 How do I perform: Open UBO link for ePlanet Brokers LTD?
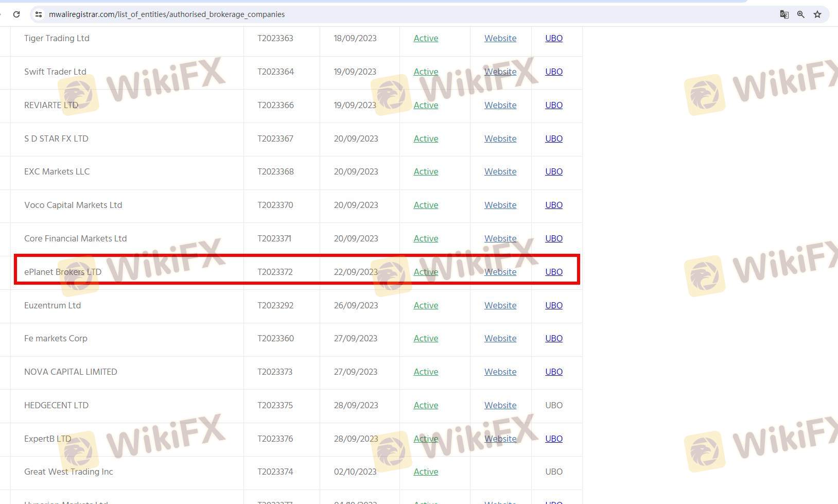(x=553, y=272)
